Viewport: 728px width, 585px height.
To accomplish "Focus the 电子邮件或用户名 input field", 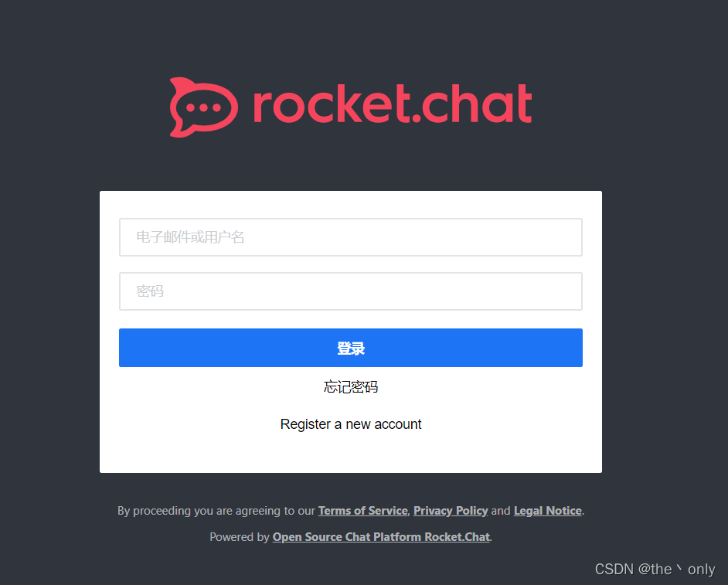I will pyautogui.click(x=351, y=237).
